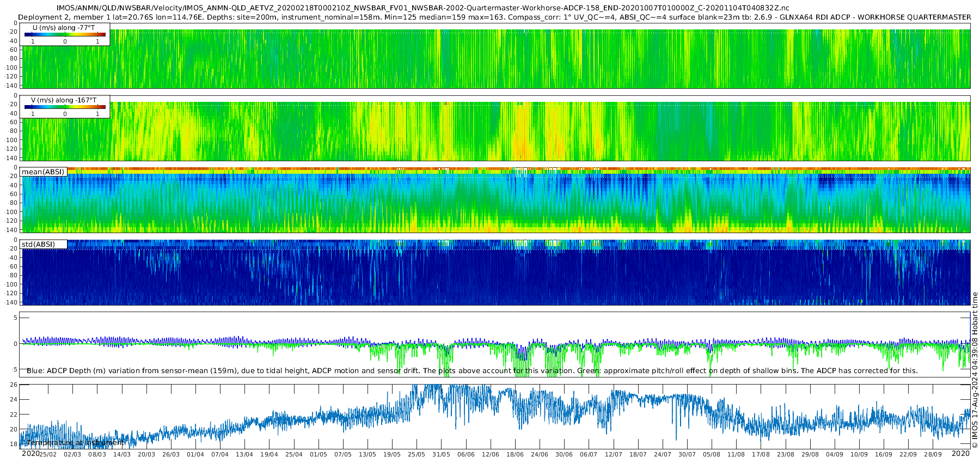Click the '18/06' date tick label
Image resolution: width=980 pixels, height=463 pixels.
pos(515,454)
